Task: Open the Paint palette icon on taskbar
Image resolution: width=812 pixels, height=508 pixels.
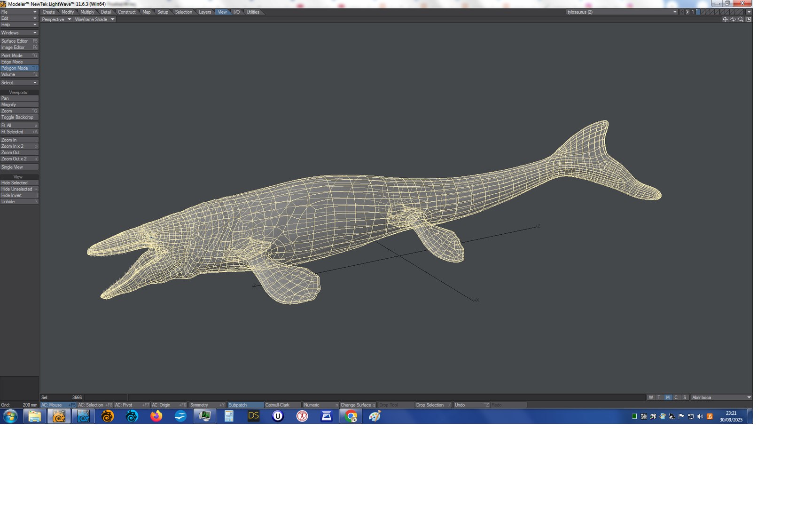Action: (375, 416)
